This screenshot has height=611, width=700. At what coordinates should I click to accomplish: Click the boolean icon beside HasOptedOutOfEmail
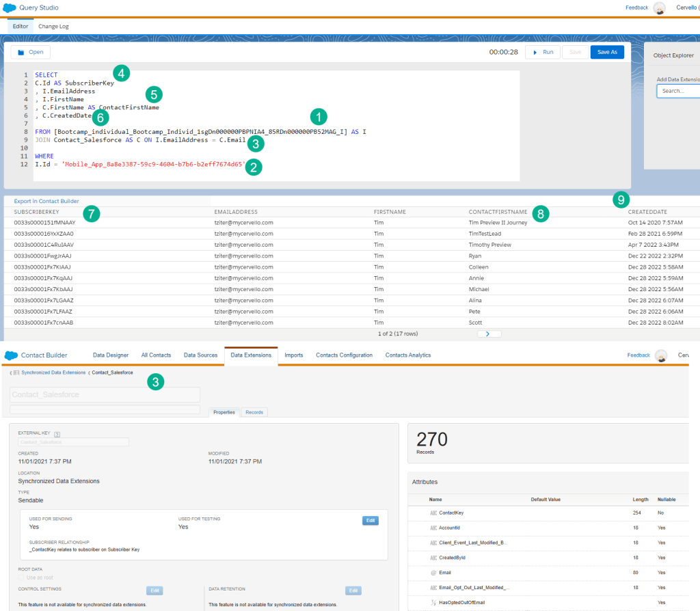tap(433, 602)
